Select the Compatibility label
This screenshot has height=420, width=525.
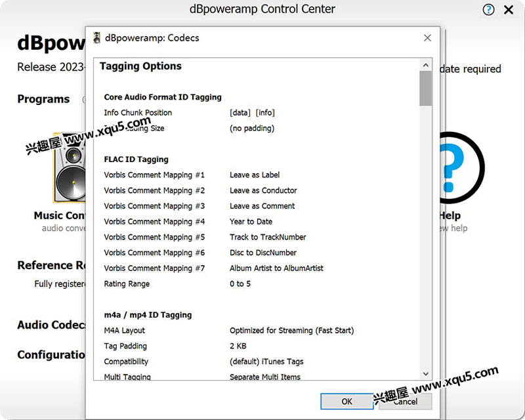click(x=126, y=362)
